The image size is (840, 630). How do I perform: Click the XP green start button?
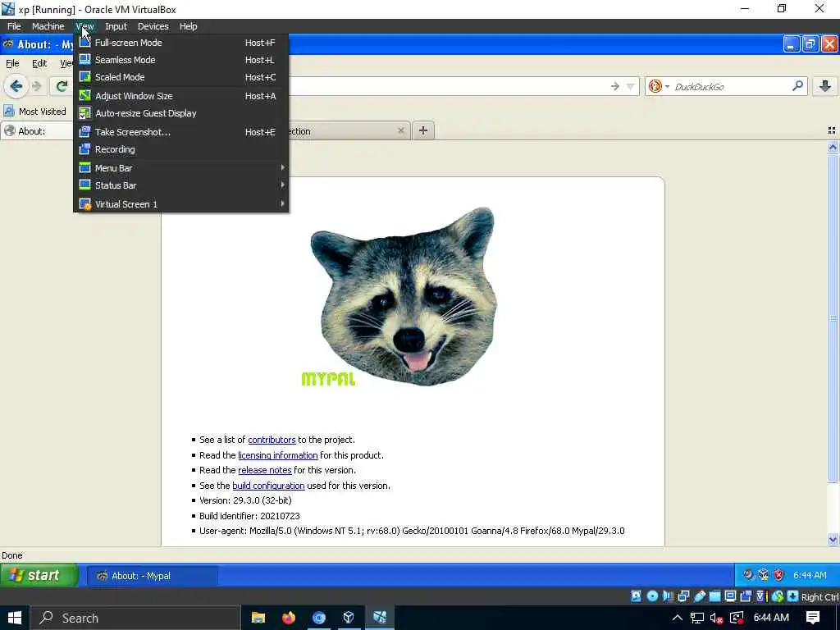(x=39, y=575)
